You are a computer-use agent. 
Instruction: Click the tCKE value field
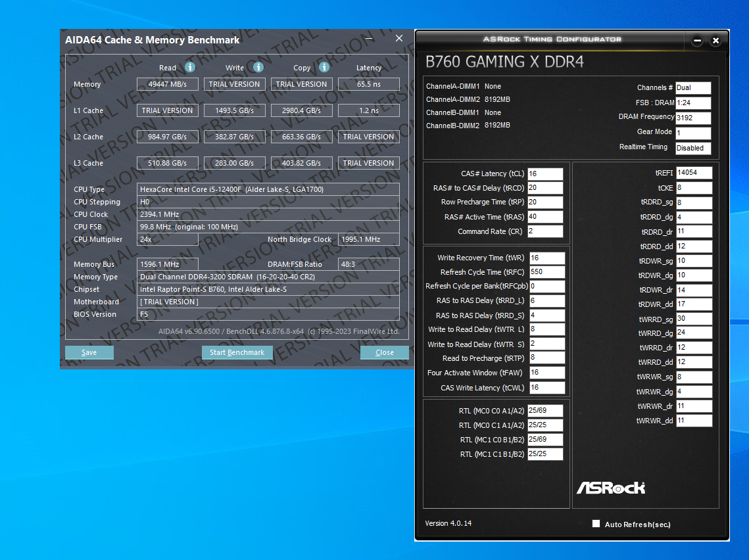point(694,188)
